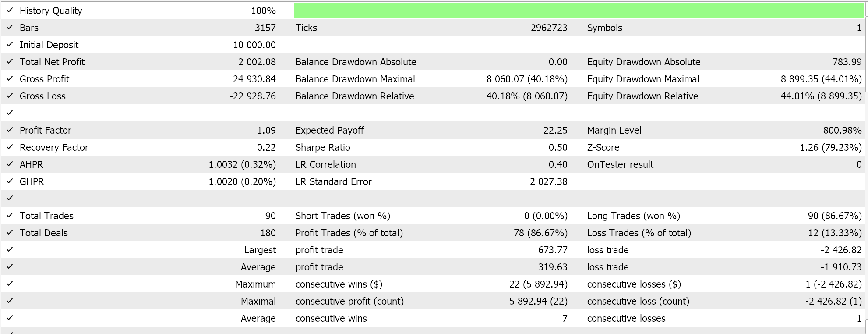Toggle the History Quality row checkmark
Image resolution: width=868 pixels, height=334 pixels.
point(10,10)
